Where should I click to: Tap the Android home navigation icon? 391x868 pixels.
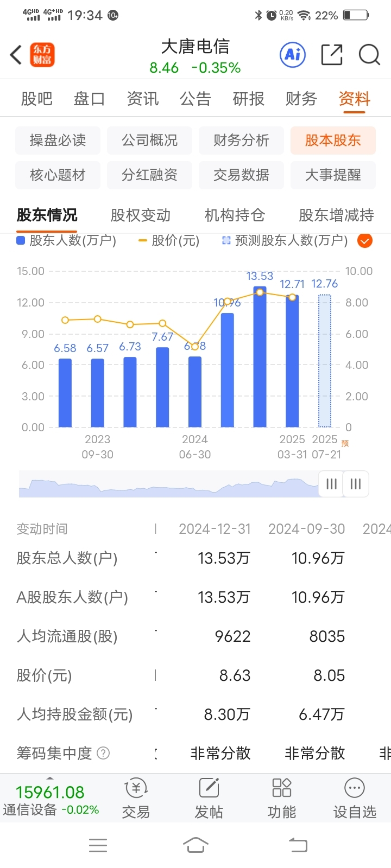[195, 845]
